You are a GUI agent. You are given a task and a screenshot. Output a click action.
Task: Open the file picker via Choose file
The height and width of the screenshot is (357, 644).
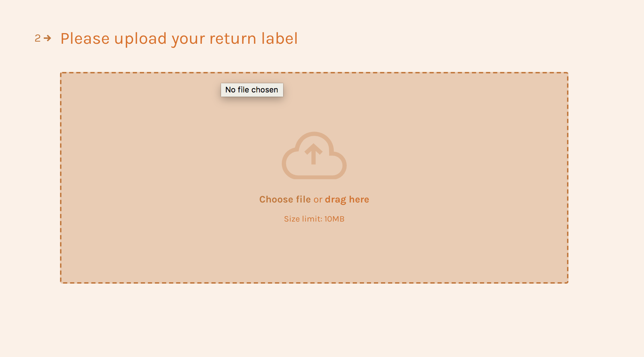pos(285,199)
